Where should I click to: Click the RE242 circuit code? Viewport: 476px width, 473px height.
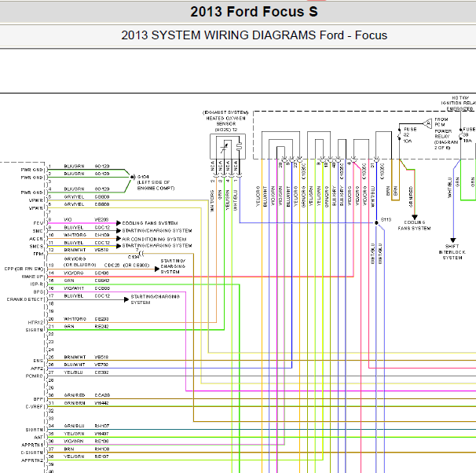tap(101, 326)
